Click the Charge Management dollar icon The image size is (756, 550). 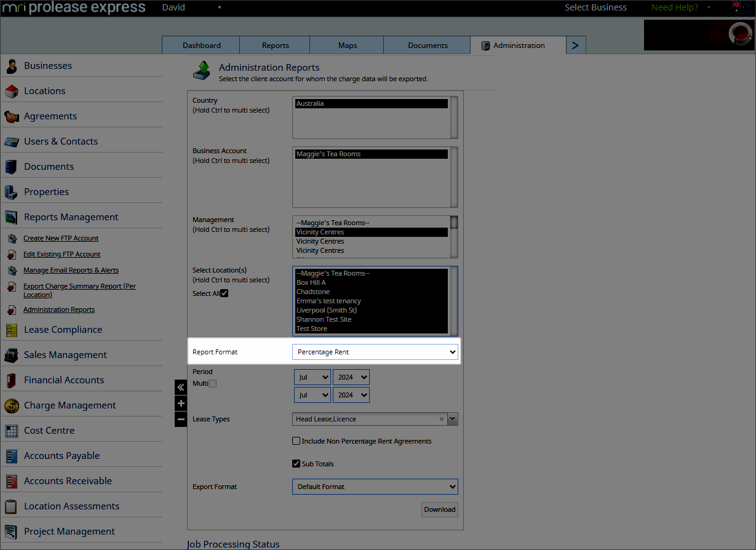pyautogui.click(x=11, y=405)
